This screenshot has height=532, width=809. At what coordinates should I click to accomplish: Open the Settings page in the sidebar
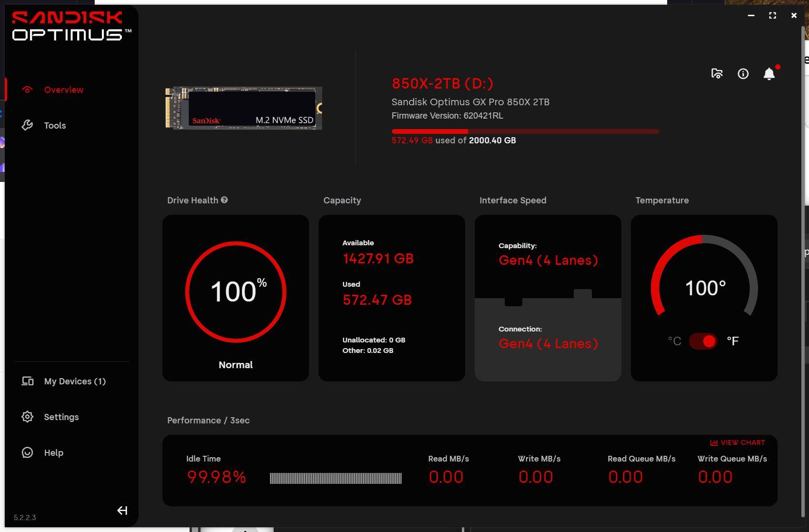(61, 417)
